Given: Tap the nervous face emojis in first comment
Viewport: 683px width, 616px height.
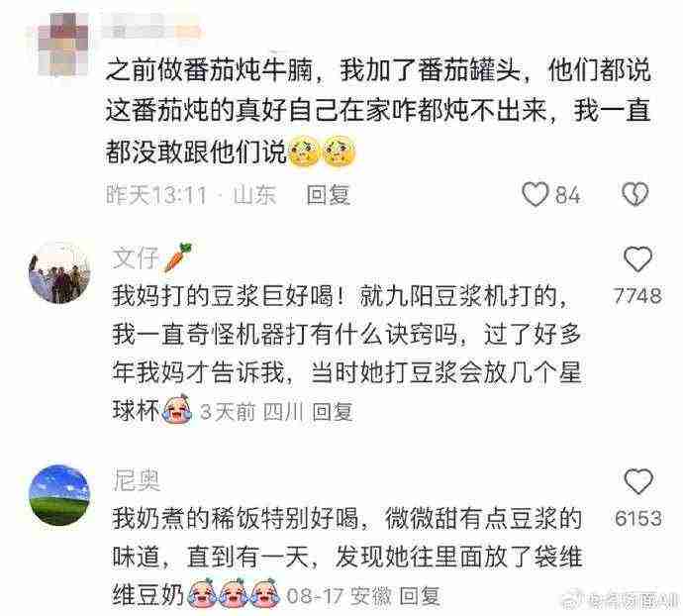Looking at the screenshot, I should tap(322, 152).
